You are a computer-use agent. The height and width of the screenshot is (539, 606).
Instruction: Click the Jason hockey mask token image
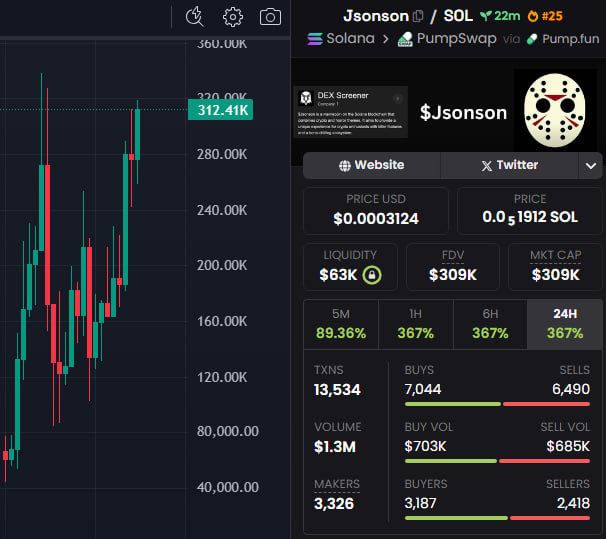pos(555,111)
